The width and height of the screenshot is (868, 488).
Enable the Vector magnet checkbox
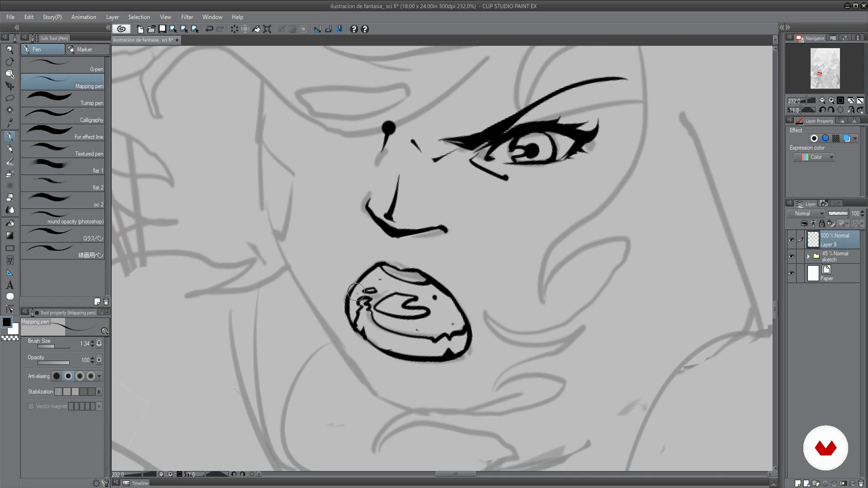click(x=31, y=406)
